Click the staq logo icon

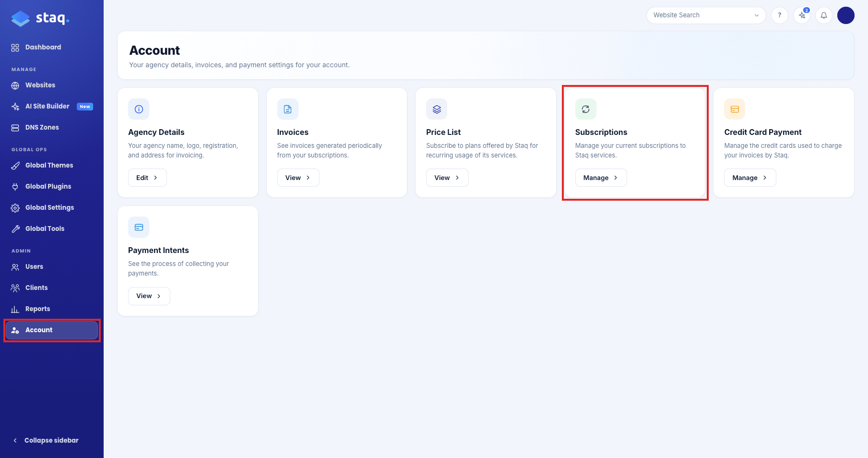pyautogui.click(x=21, y=19)
